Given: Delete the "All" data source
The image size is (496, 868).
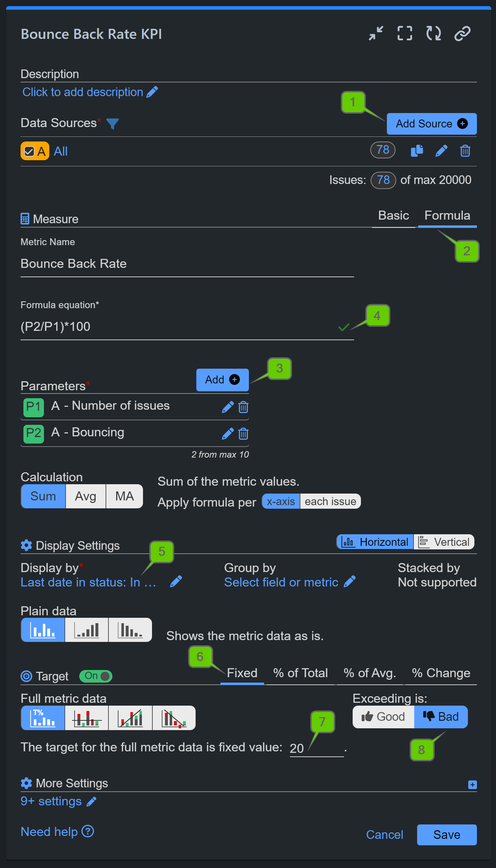Looking at the screenshot, I should coord(465,151).
